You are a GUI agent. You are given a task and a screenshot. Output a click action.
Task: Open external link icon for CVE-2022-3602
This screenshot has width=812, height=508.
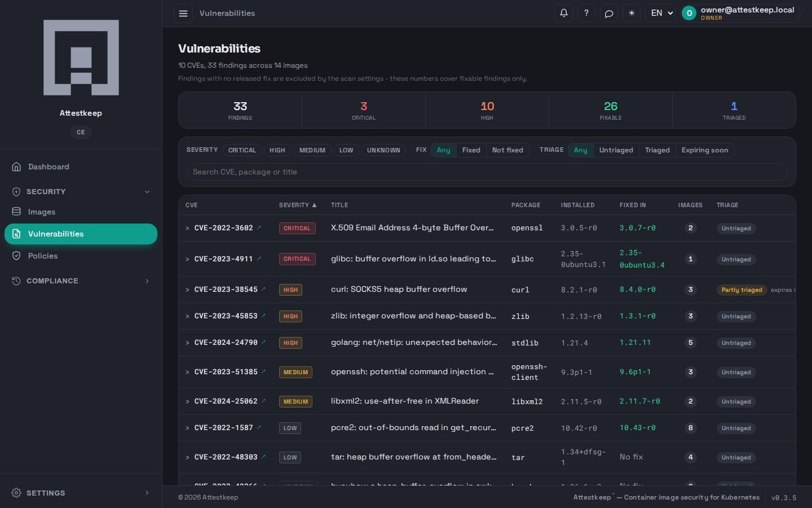pos(259,227)
